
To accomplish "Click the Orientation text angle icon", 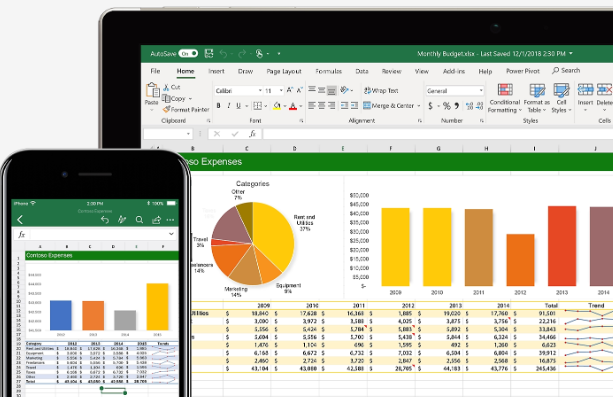I will [344, 90].
